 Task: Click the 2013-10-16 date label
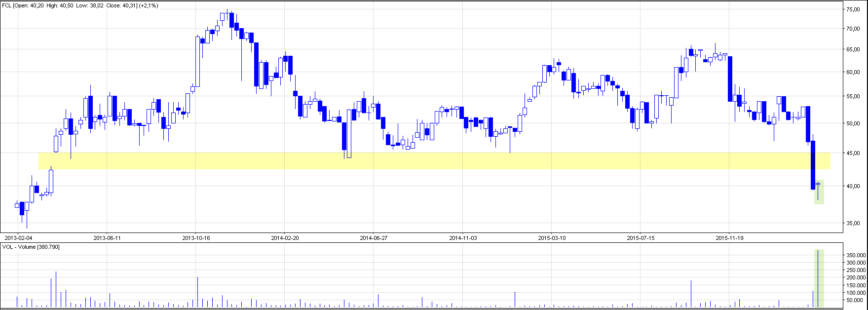pyautogui.click(x=196, y=238)
